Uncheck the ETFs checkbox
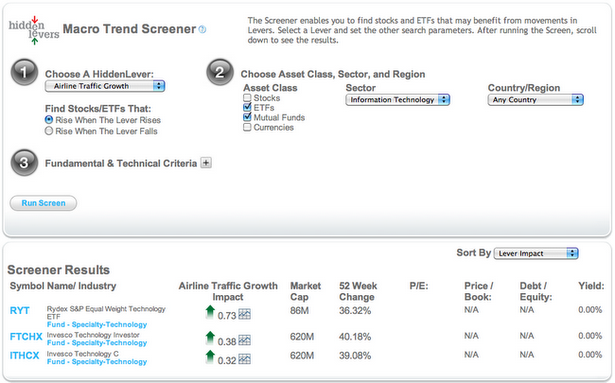The image size is (615, 383). (x=247, y=107)
